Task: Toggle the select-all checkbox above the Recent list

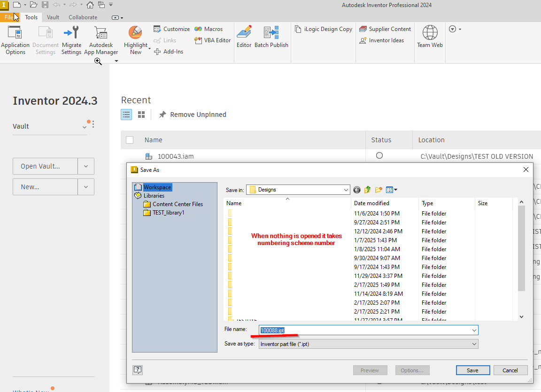Action: [129, 139]
